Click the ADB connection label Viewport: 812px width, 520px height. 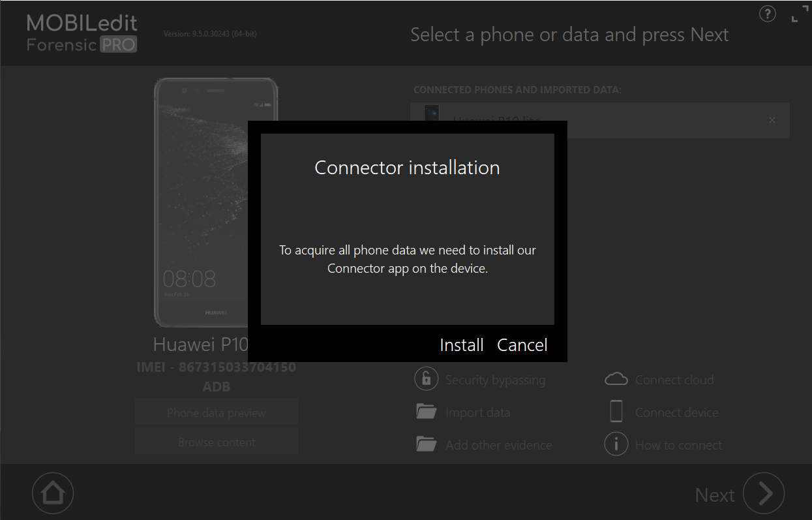click(217, 386)
